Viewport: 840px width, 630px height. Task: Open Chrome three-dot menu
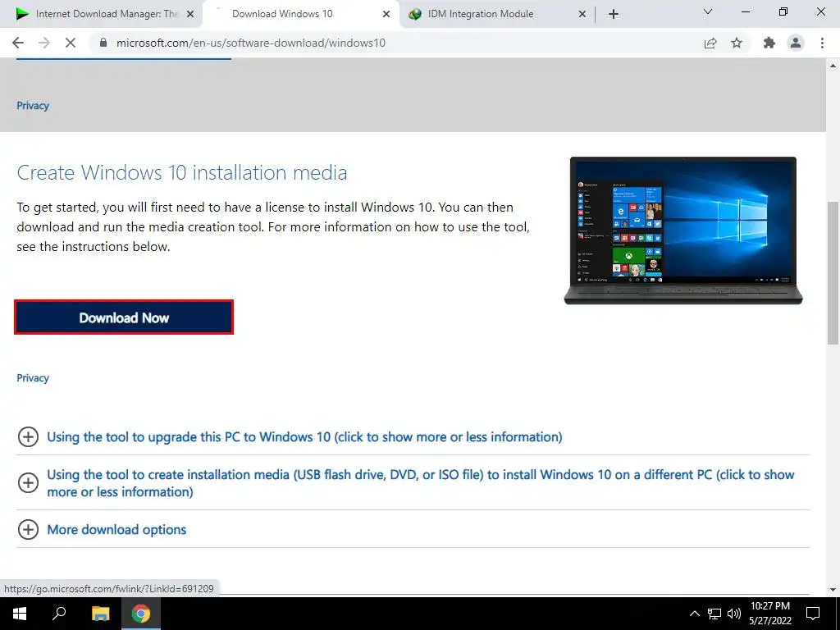coord(822,43)
